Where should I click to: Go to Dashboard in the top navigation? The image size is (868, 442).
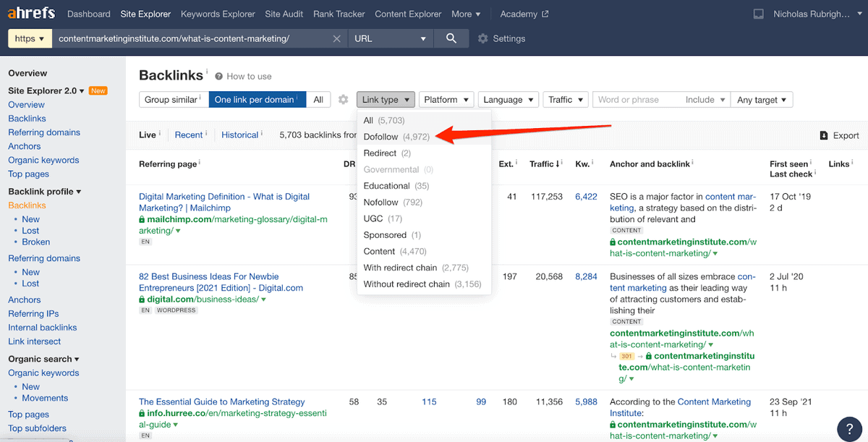point(89,14)
